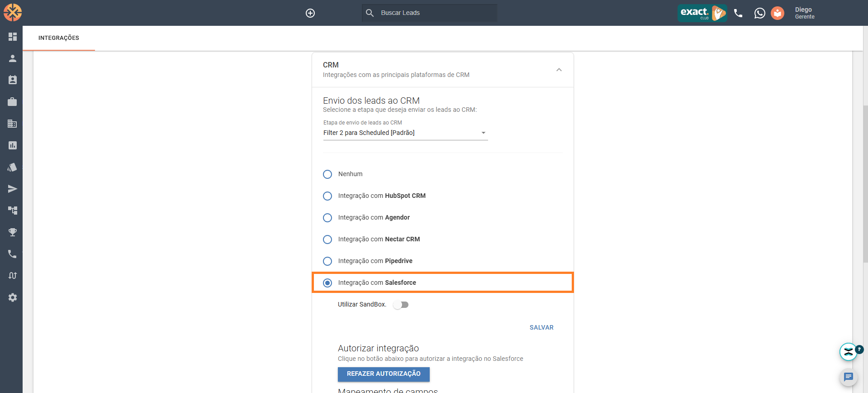
Task: Open the Exact Club badge
Action: click(x=702, y=13)
